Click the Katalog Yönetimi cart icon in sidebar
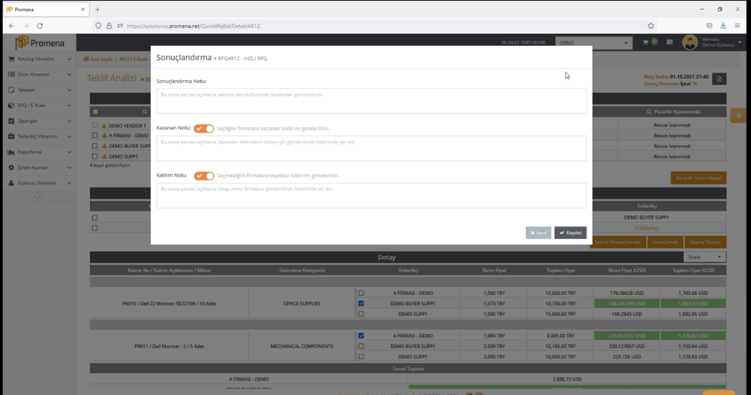This screenshot has width=751, height=395. click(x=11, y=59)
